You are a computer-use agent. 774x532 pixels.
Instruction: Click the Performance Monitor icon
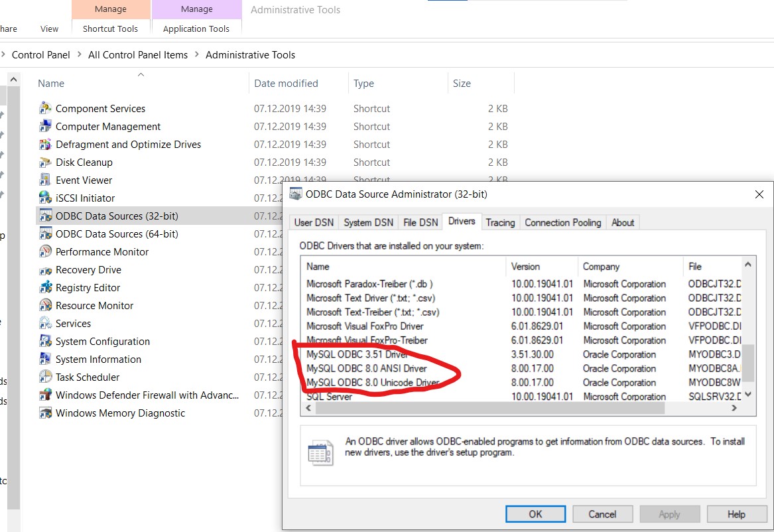point(45,252)
